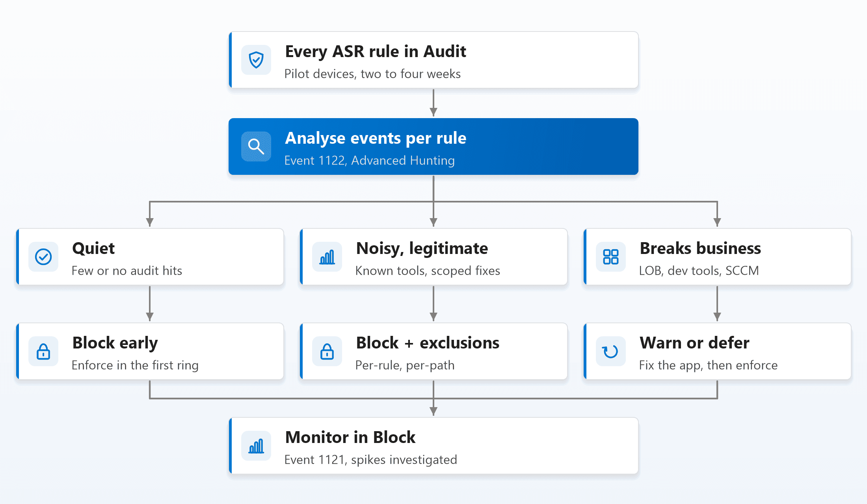The height and width of the screenshot is (504, 867).
Task: Select the 'Breaks business' heading
Action: 700,248
